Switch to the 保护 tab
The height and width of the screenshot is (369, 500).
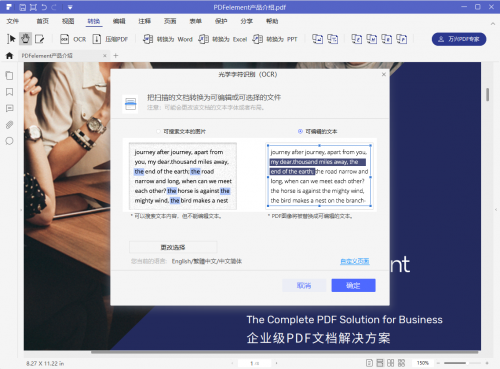click(221, 21)
